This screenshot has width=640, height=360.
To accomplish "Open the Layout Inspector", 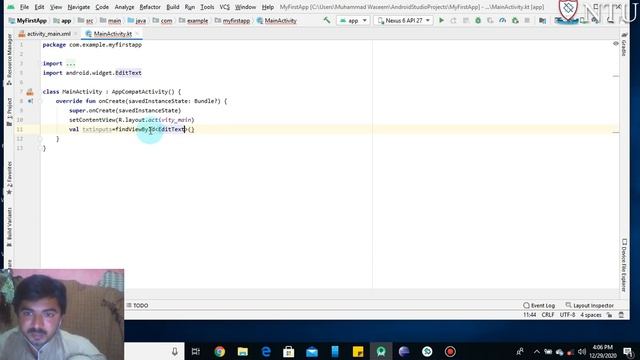I will (x=589, y=305).
